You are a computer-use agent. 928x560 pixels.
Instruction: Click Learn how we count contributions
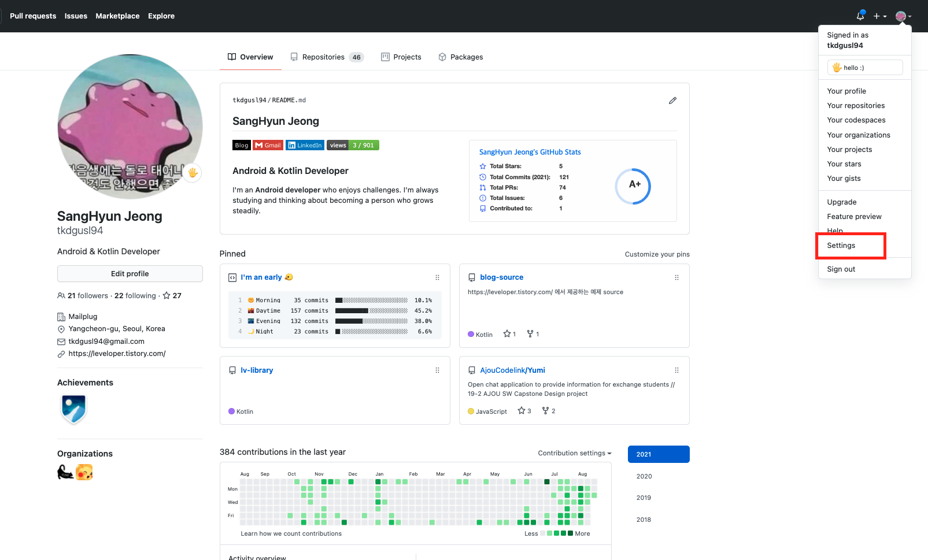pos(291,533)
